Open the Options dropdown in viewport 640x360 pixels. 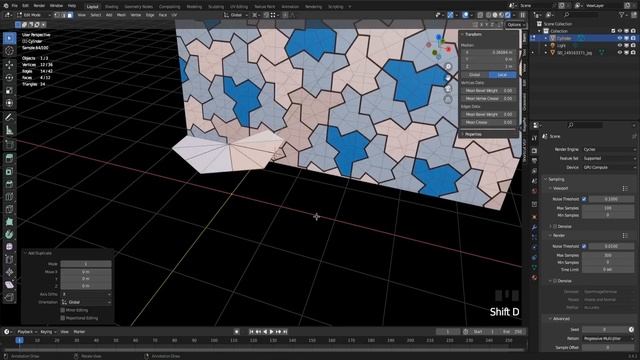point(516,24)
